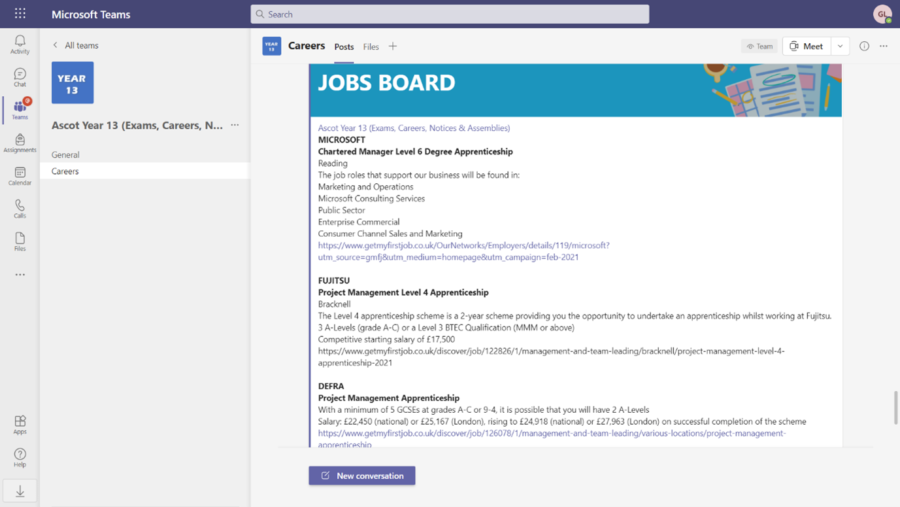The width and height of the screenshot is (900, 507).
Task: Select the Teams sidebar icon
Action: click(20, 110)
